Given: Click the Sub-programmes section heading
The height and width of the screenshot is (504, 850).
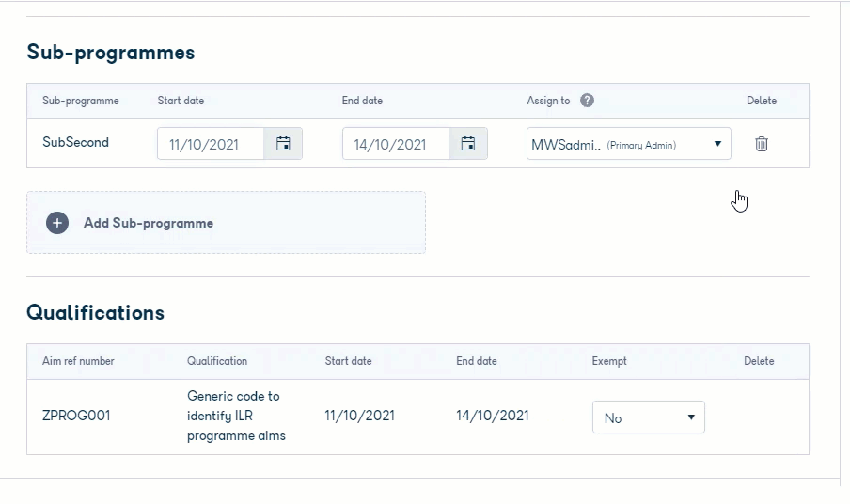Looking at the screenshot, I should pyautogui.click(x=111, y=53).
